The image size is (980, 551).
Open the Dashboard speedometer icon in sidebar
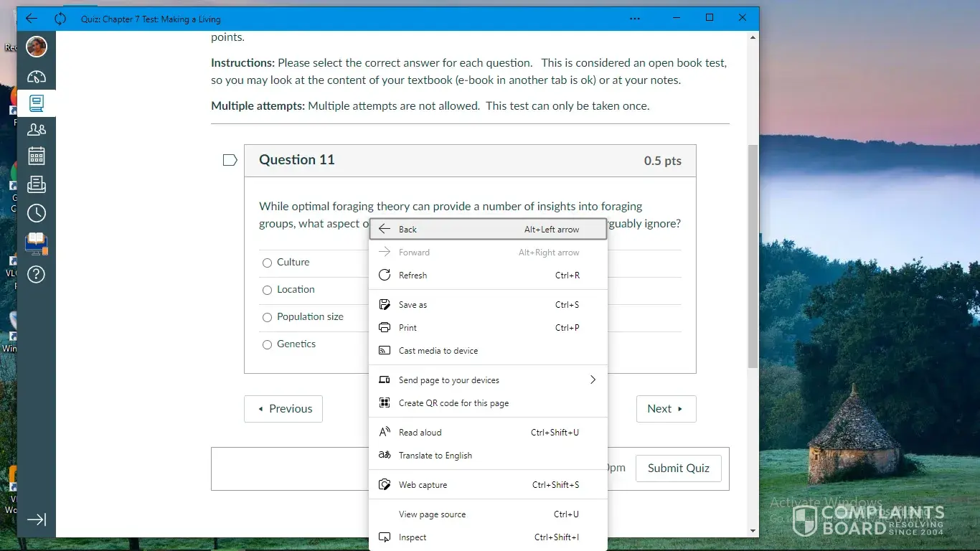point(37,77)
